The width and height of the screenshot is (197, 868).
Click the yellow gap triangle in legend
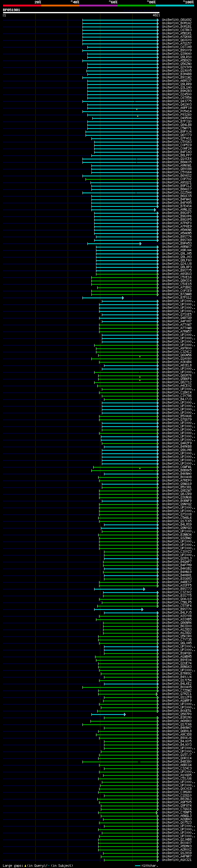click(x=25, y=865)
